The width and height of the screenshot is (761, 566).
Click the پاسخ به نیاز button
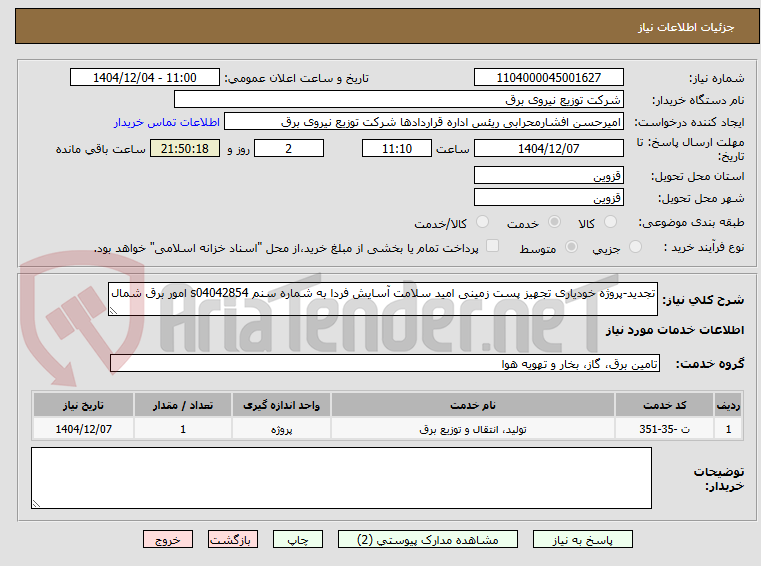[x=582, y=539]
